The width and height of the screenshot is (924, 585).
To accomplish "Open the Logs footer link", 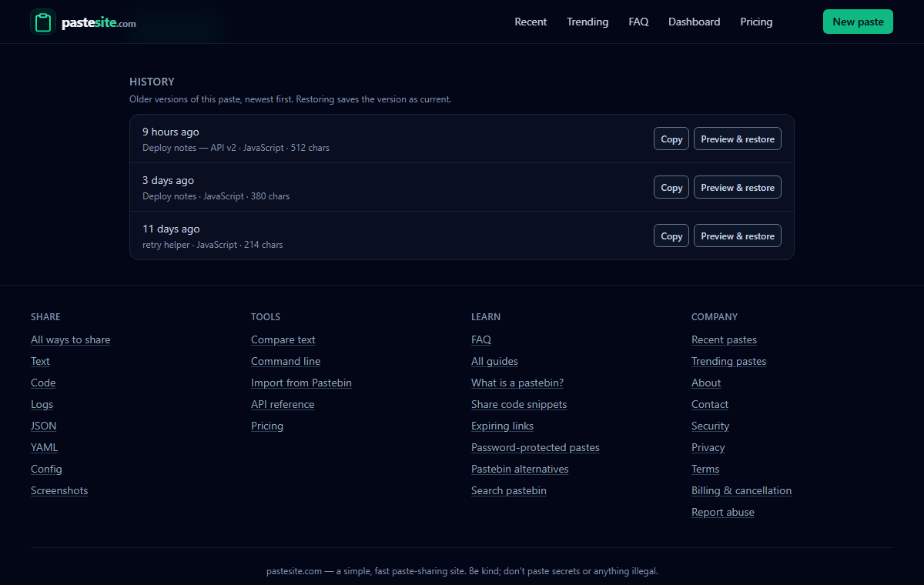I will click(x=42, y=405).
